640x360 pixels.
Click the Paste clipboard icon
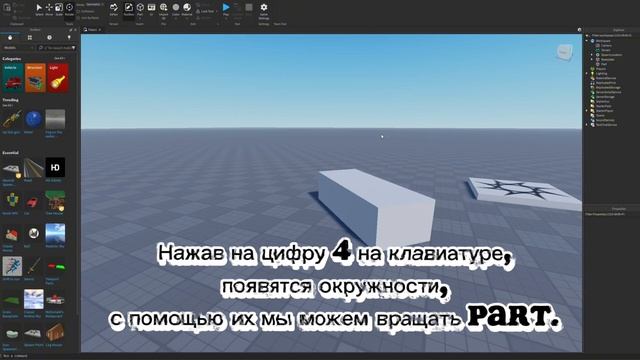tap(7, 8)
